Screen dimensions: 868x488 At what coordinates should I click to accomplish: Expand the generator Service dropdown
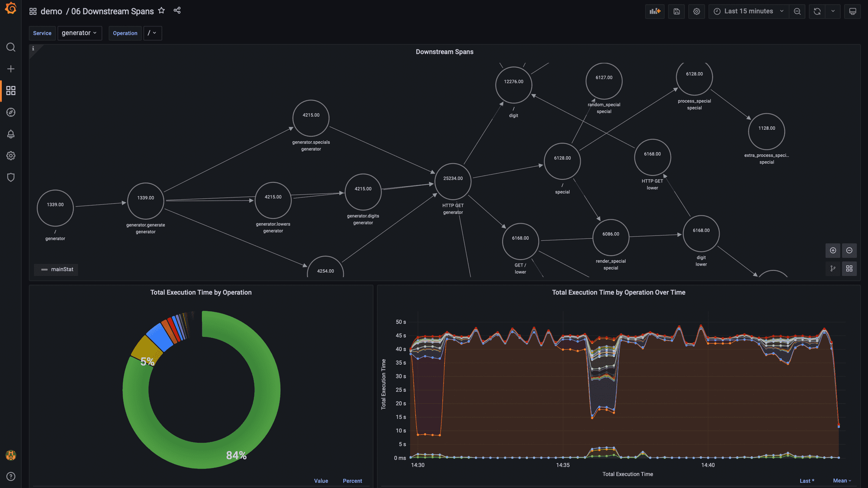[80, 33]
